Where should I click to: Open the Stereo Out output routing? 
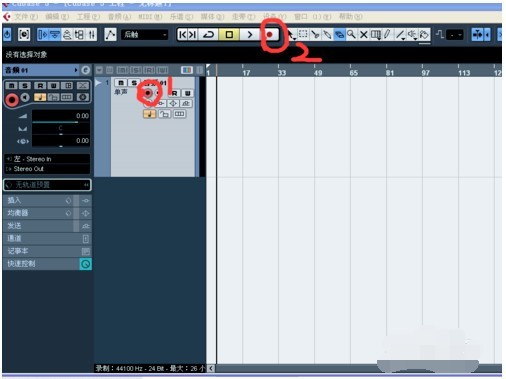47,169
